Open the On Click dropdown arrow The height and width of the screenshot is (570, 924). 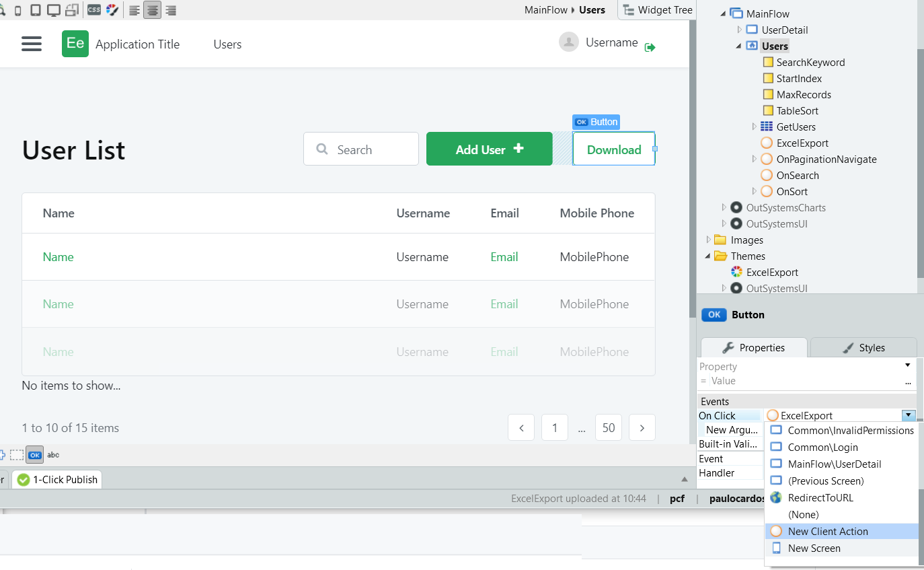pos(909,416)
